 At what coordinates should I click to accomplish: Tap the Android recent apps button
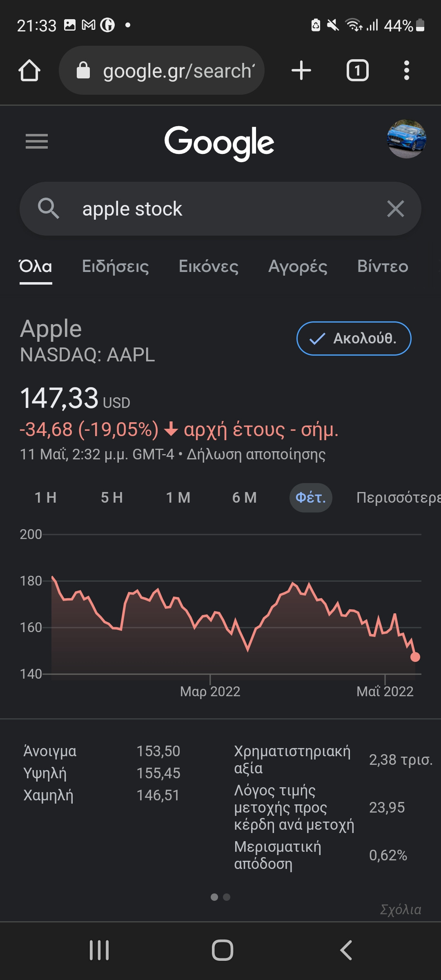(x=99, y=950)
